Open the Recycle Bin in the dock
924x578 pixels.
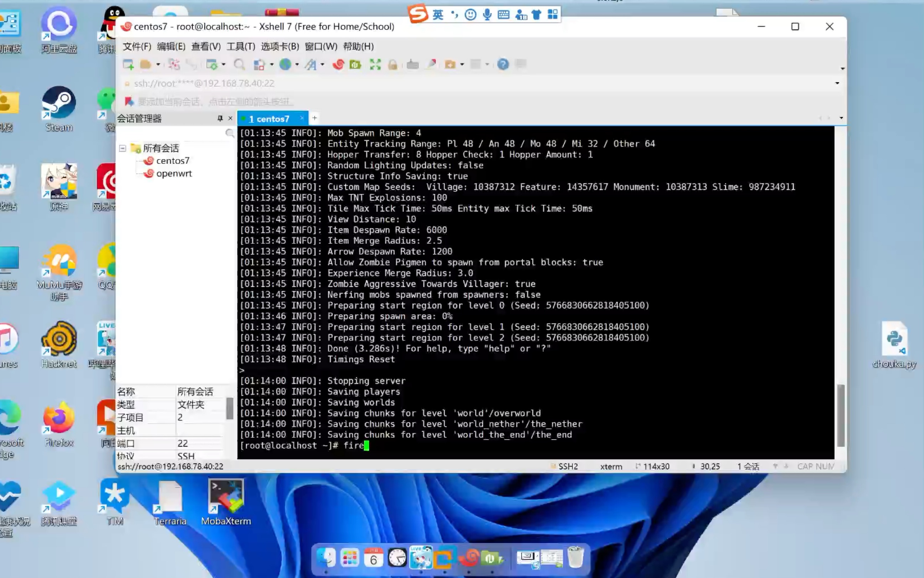click(575, 558)
